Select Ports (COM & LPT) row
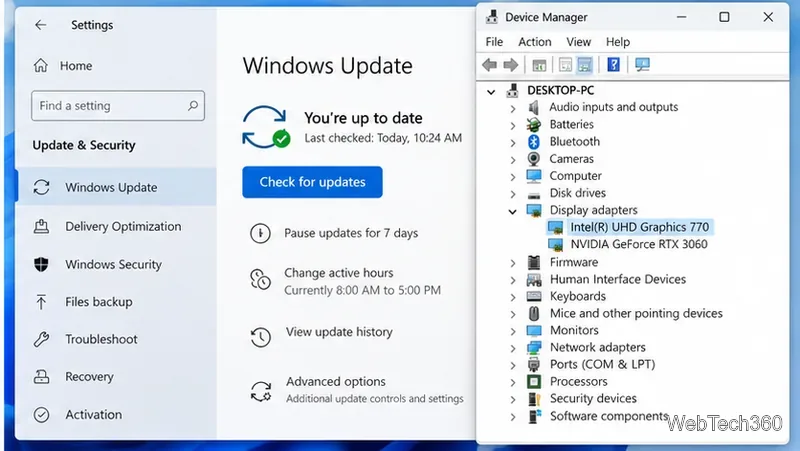Viewport: 800px width, 451px height. tap(602, 364)
